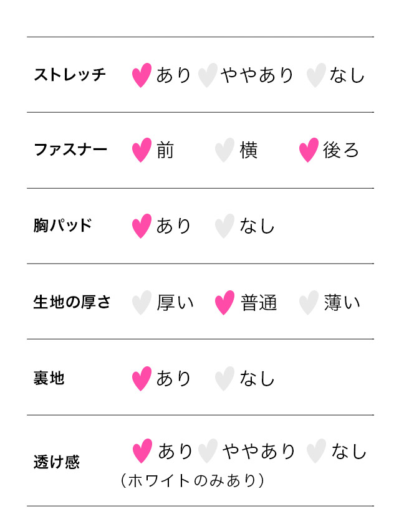Click the pink heart beside ファスナー 後ろ
Screen dimensions: 399x532
pyautogui.click(x=309, y=151)
